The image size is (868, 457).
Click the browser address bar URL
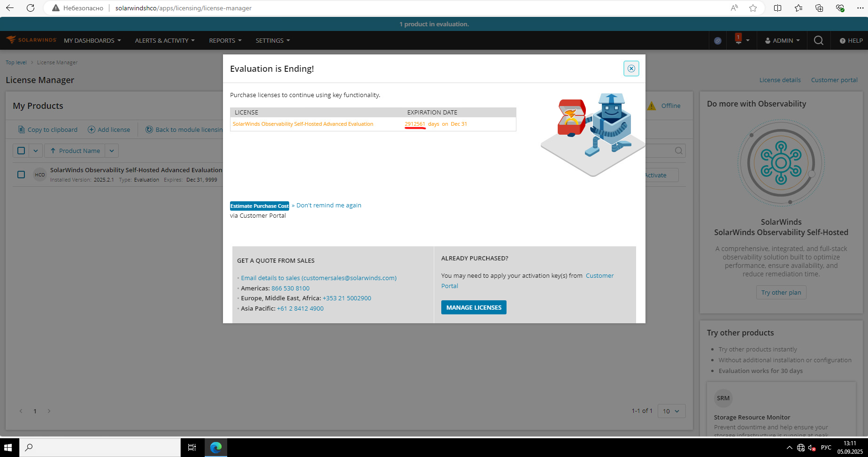[x=184, y=8]
